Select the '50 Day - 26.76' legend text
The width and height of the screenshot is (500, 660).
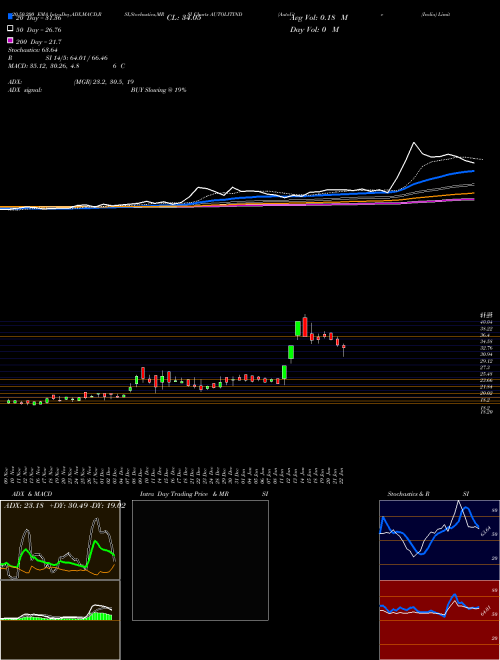pyautogui.click(x=39, y=30)
